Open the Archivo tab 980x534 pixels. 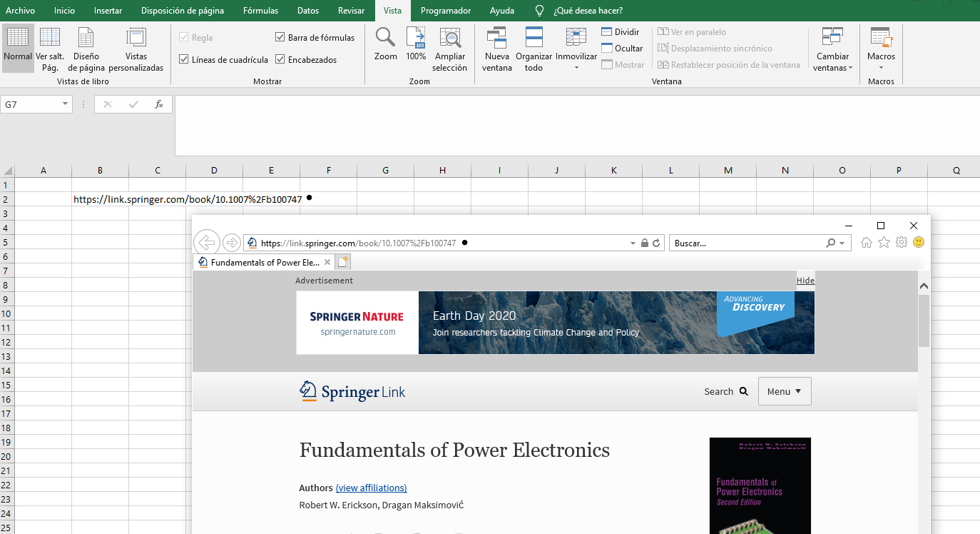[x=20, y=11]
